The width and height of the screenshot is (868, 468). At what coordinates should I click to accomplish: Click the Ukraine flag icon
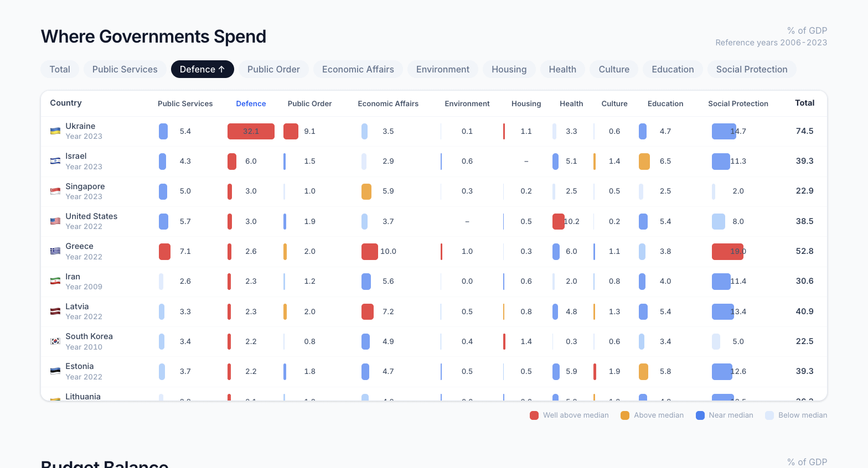tap(55, 131)
